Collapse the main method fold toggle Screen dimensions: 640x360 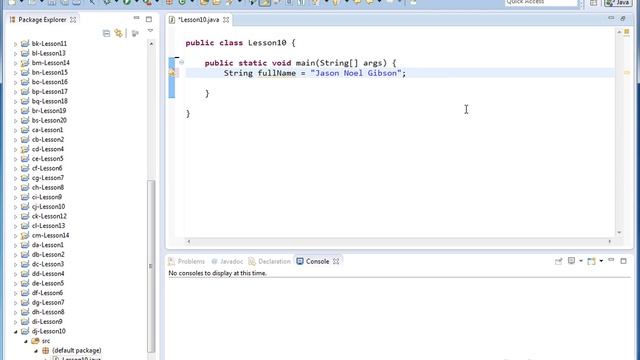coord(181,62)
